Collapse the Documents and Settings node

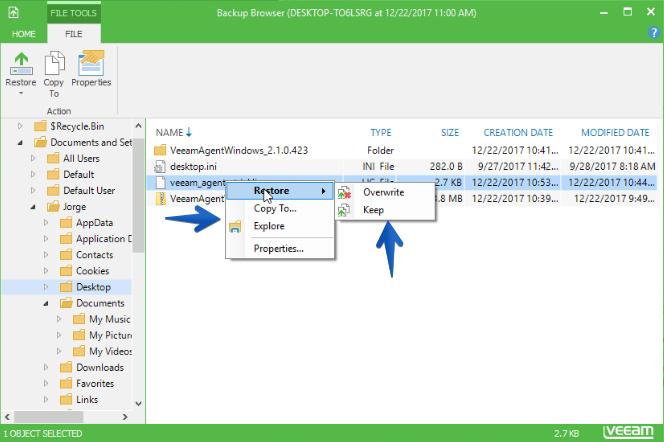pos(20,143)
